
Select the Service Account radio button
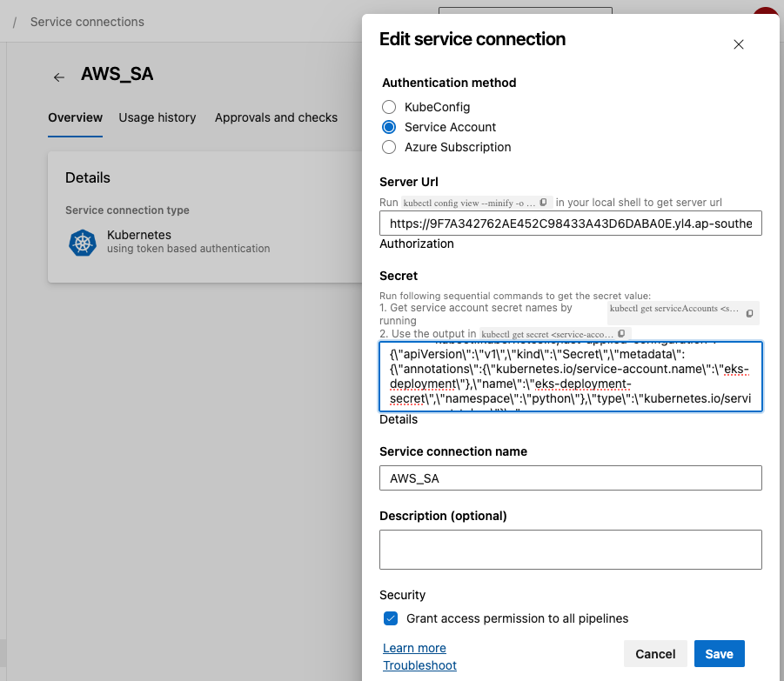pos(388,127)
